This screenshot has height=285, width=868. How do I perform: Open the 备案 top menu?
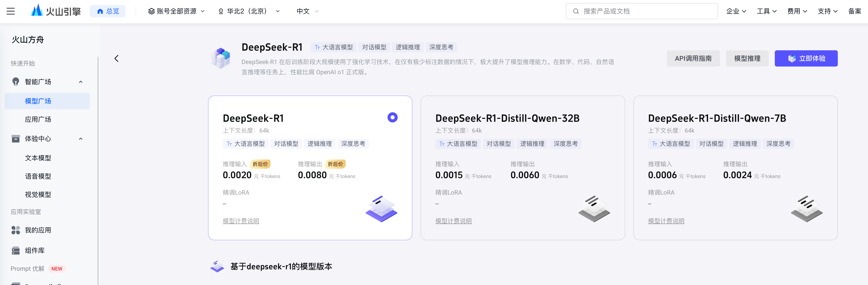[855, 11]
